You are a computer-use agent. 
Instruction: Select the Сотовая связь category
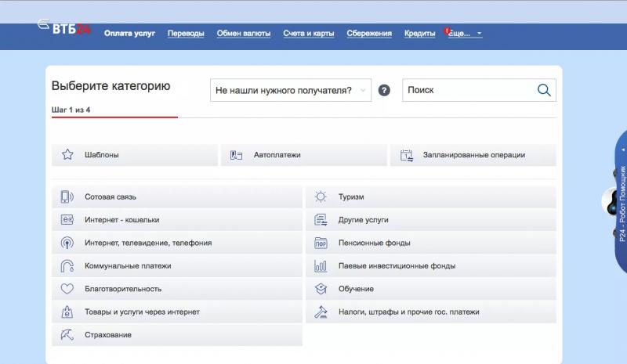(x=177, y=196)
